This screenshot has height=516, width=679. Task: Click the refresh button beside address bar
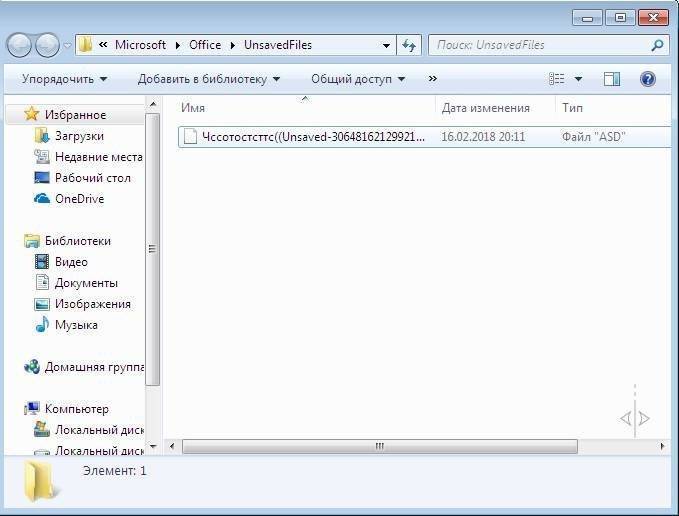(409, 45)
